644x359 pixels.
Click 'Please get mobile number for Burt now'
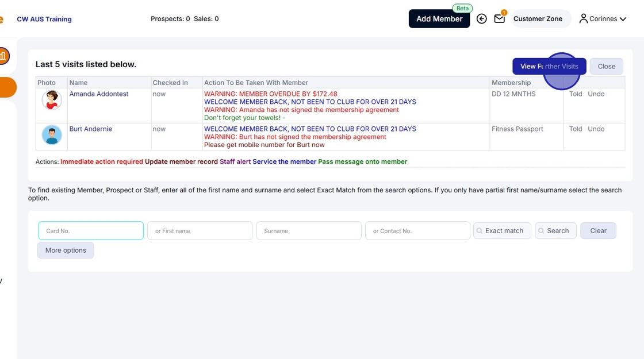pyautogui.click(x=264, y=145)
